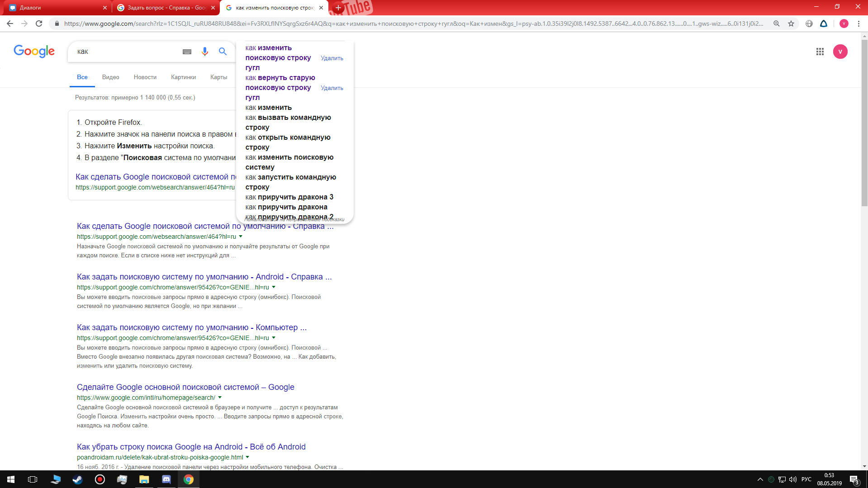868x488 pixels.
Task: Expand arrow next to poandroidam.ru result URL
Action: (247, 457)
